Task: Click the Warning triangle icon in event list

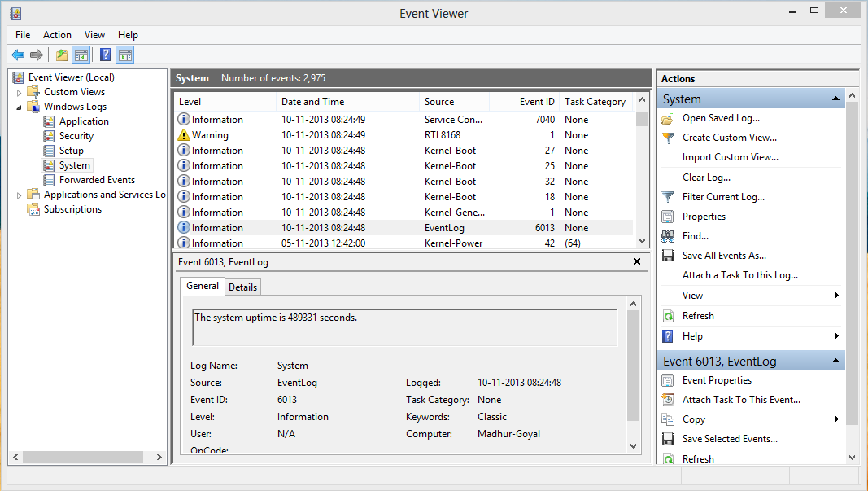Action: coord(183,134)
